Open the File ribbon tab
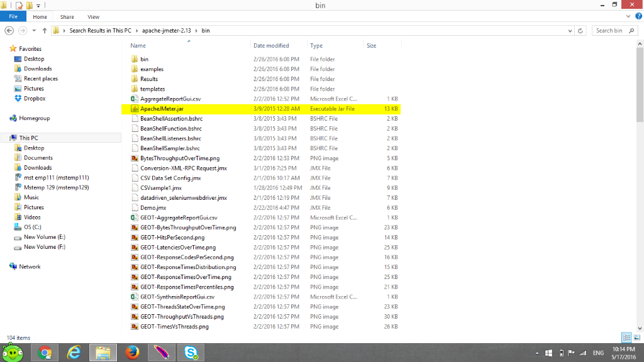This screenshot has width=644, height=362. pyautogui.click(x=13, y=17)
